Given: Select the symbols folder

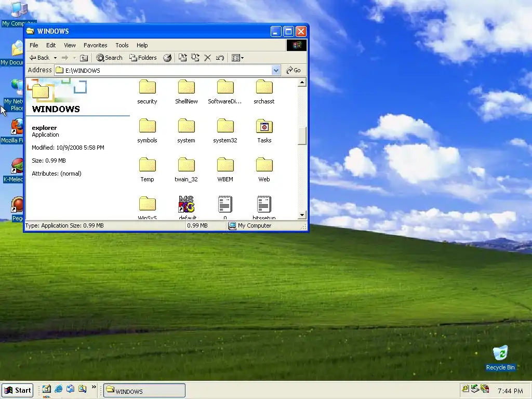Looking at the screenshot, I should point(147,130).
